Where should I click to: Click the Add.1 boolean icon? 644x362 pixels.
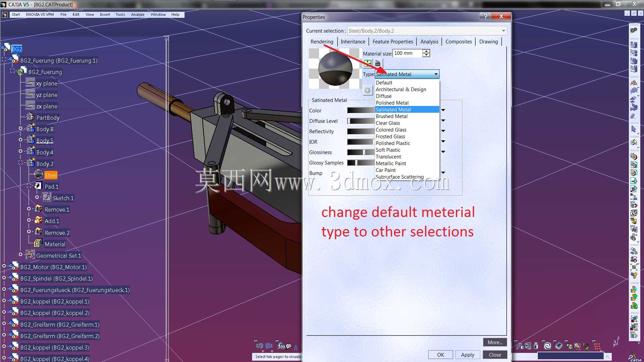coord(38,220)
